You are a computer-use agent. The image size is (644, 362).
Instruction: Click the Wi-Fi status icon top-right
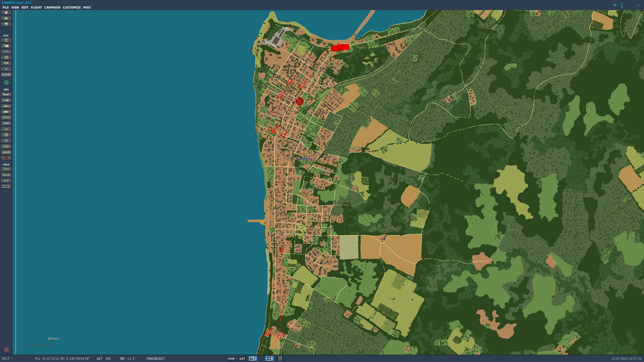point(615,5)
